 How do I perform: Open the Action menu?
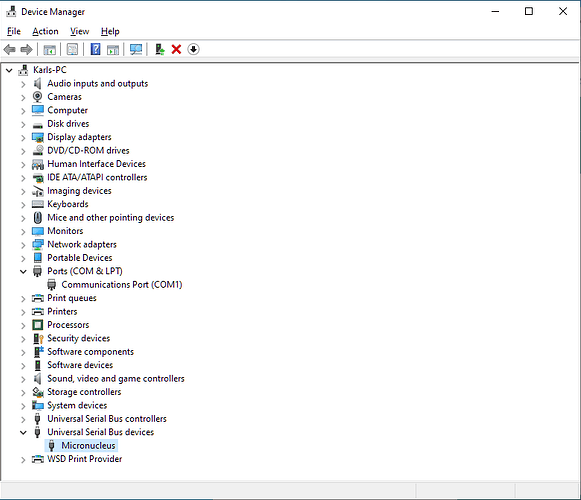pyautogui.click(x=45, y=32)
